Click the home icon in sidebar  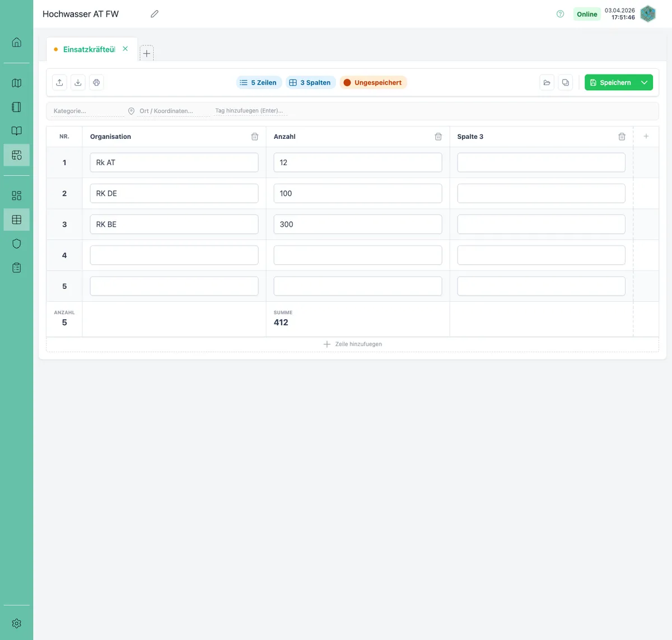[17, 43]
